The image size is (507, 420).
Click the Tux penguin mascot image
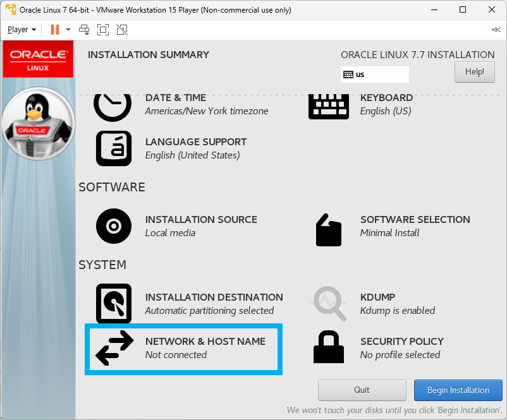tap(38, 123)
